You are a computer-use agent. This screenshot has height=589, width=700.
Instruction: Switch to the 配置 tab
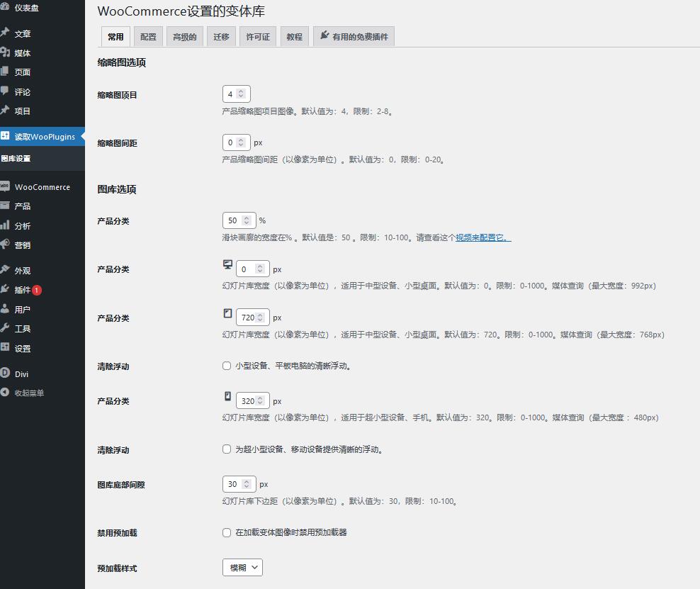pos(148,37)
